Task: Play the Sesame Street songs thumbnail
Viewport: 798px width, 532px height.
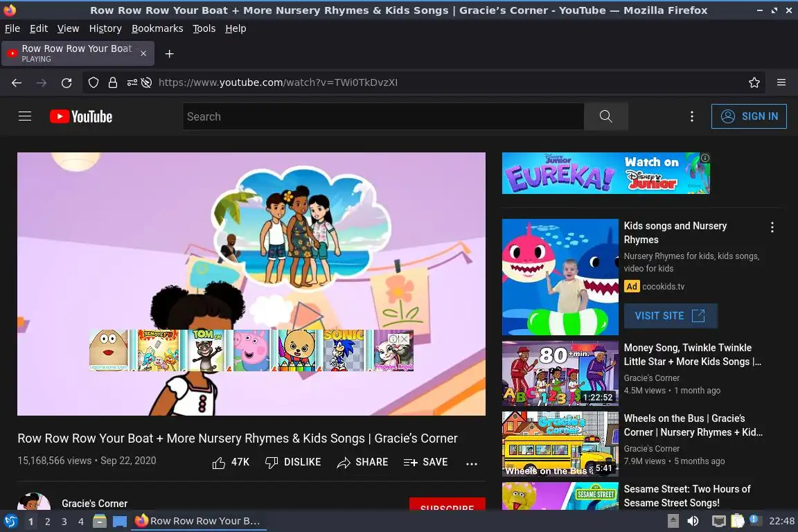Action: pos(560,496)
